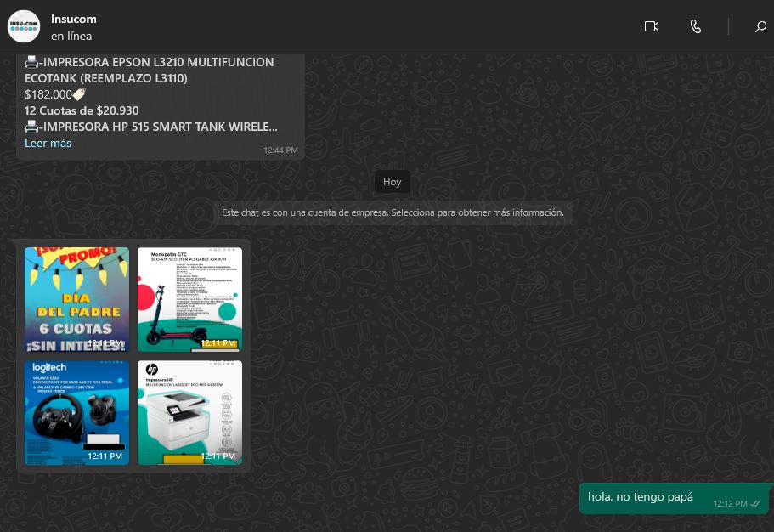Click the HP 515 Smart Tank line

click(x=151, y=127)
